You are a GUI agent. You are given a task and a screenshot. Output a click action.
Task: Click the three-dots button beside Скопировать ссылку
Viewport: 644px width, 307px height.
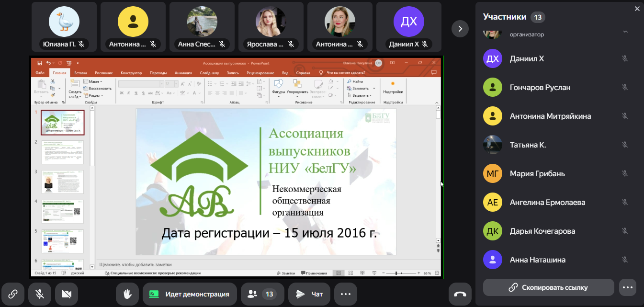(628, 287)
